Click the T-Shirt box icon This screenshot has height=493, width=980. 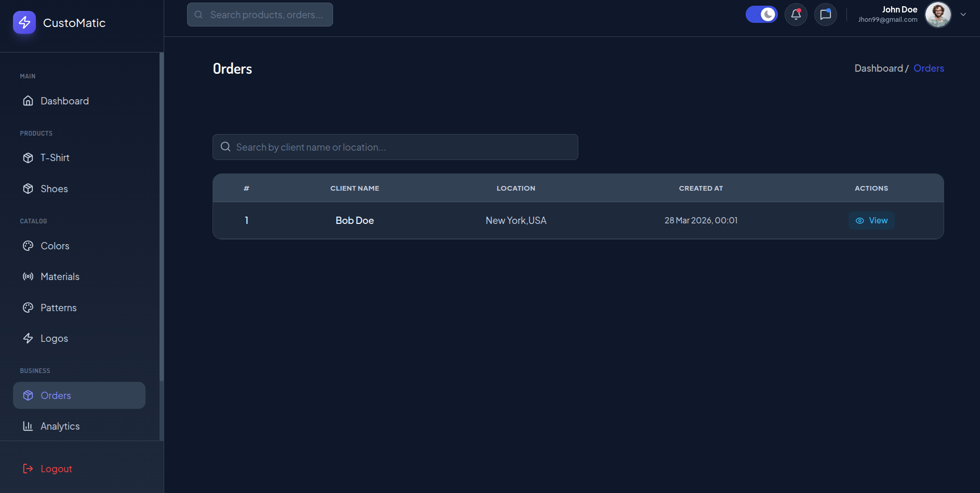[x=28, y=157]
